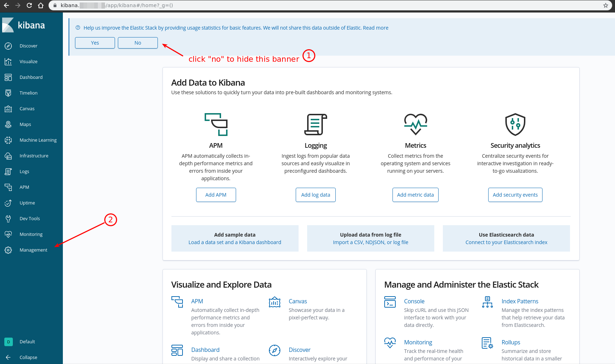This screenshot has height=364, width=615.
Task: Open Rollups link
Action: pos(511,343)
